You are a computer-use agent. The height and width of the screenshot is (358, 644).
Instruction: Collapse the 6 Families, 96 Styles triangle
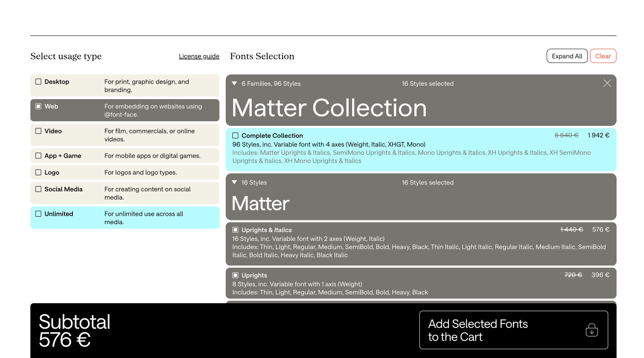tap(234, 83)
